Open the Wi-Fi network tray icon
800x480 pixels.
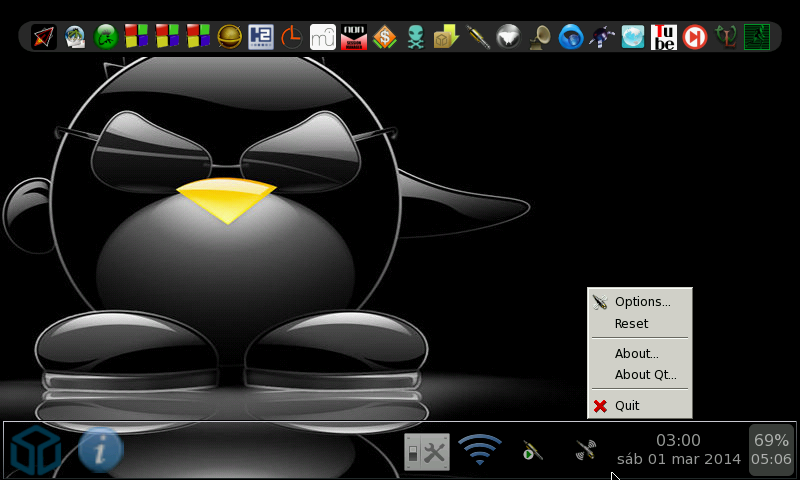(480, 449)
